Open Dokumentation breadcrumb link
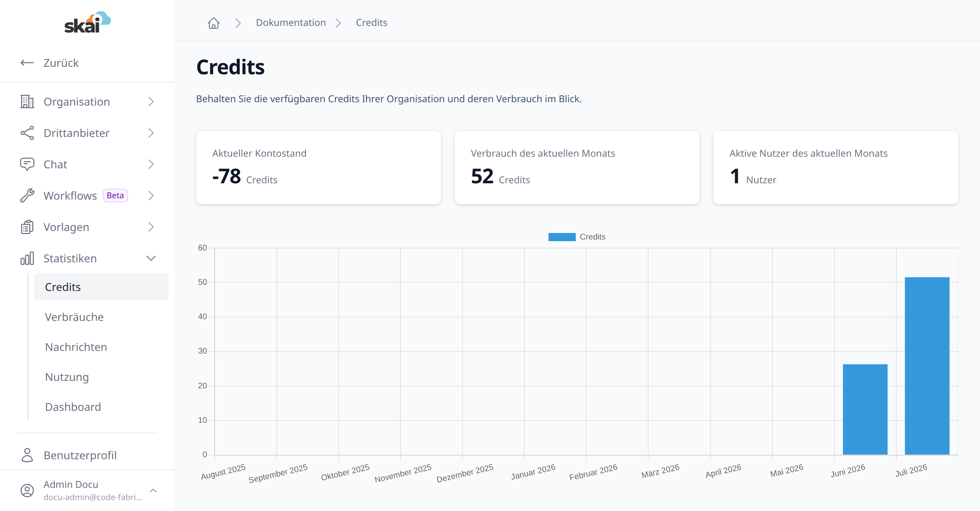The width and height of the screenshot is (980, 511). 291,22
